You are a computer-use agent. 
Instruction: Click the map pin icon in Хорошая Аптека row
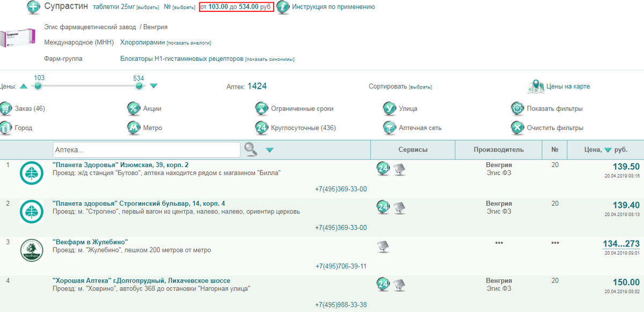399,286
